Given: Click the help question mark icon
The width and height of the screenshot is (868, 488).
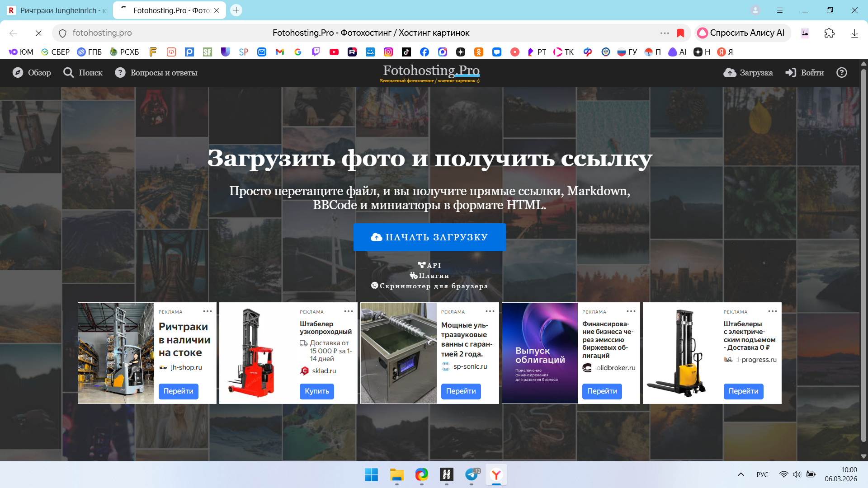Looking at the screenshot, I should 842,73.
